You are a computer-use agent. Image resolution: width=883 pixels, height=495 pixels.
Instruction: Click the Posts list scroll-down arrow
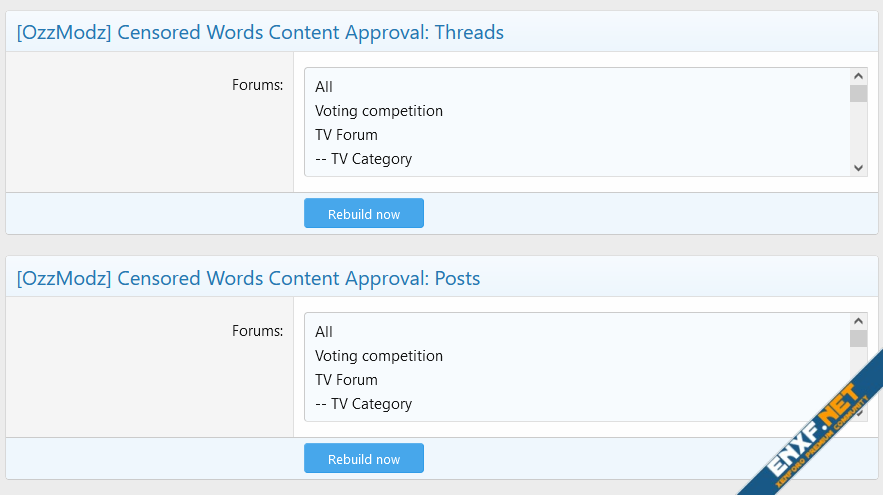click(x=858, y=413)
